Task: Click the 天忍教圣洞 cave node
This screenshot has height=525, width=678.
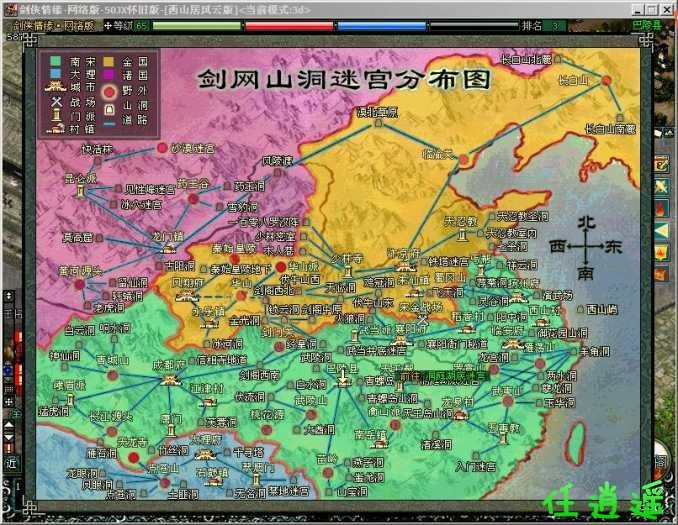Action: tap(492, 216)
